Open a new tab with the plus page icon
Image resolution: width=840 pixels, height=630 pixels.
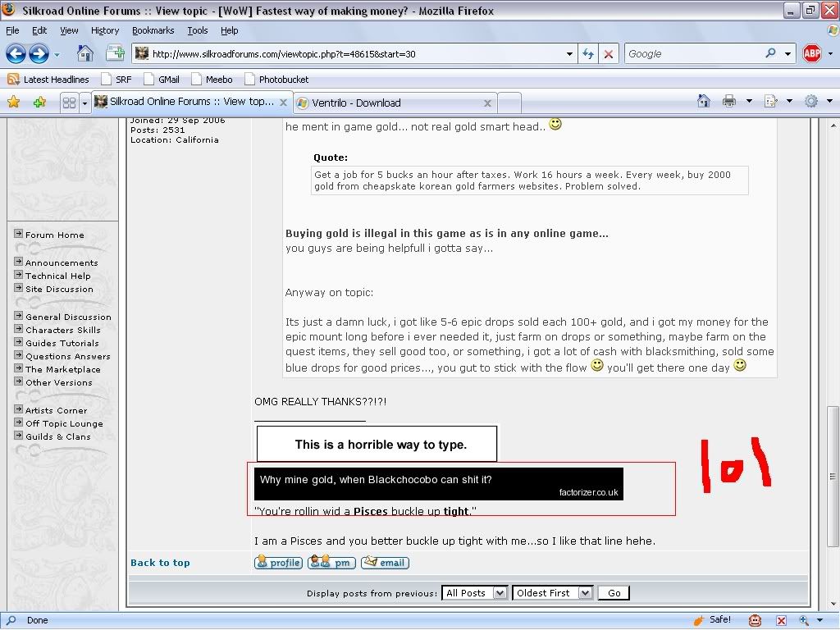click(x=115, y=53)
